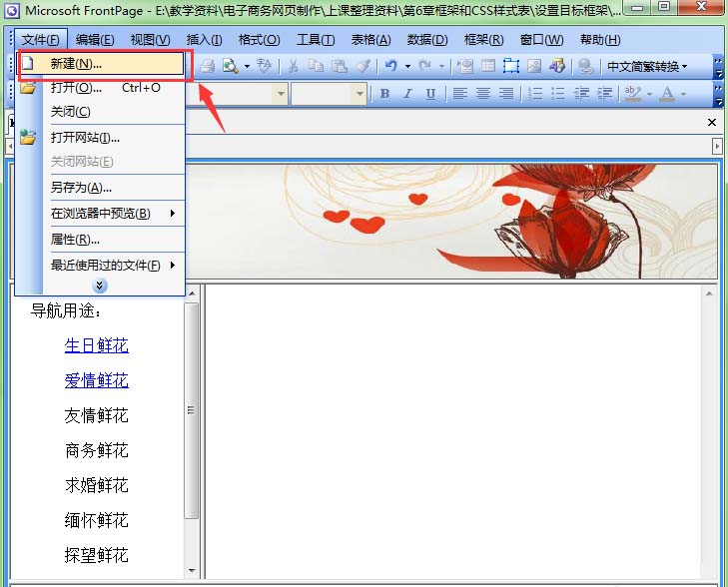Screen dimensions: 728x587
Task: Select 新建(N) from File menu
Action: (100, 64)
